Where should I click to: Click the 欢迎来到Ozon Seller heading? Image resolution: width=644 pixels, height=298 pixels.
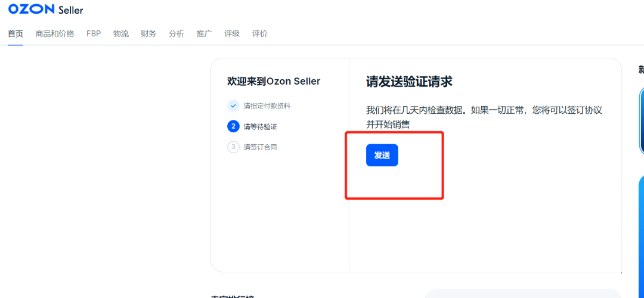274,81
